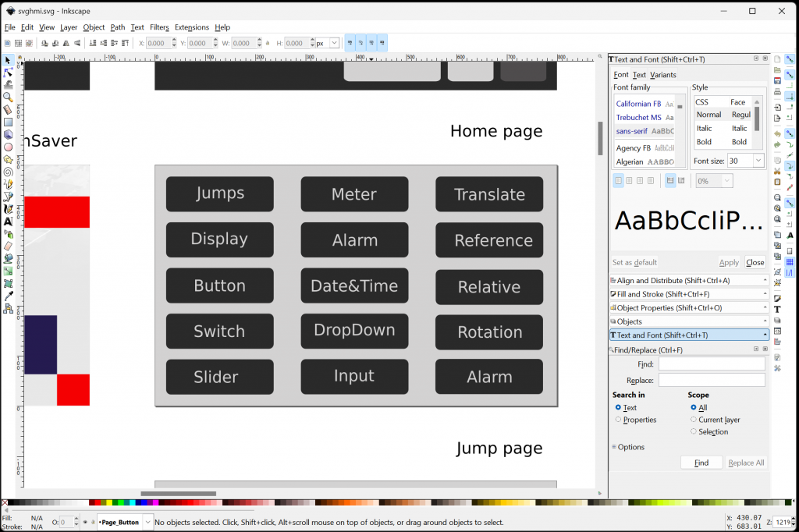Select the Ellipse circle tool

click(x=8, y=147)
